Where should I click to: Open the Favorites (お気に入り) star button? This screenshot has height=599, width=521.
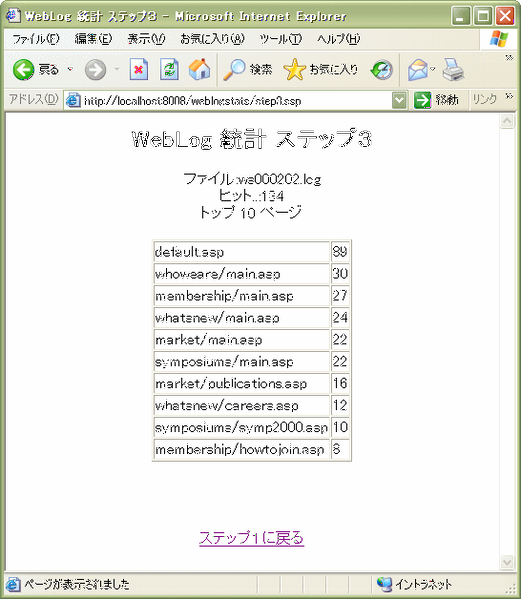(x=321, y=70)
